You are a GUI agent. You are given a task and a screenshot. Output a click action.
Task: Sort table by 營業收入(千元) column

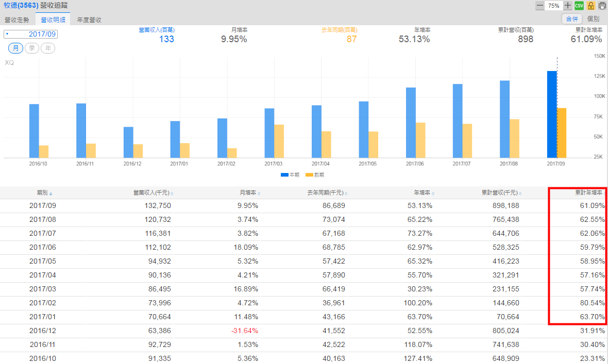click(x=153, y=193)
